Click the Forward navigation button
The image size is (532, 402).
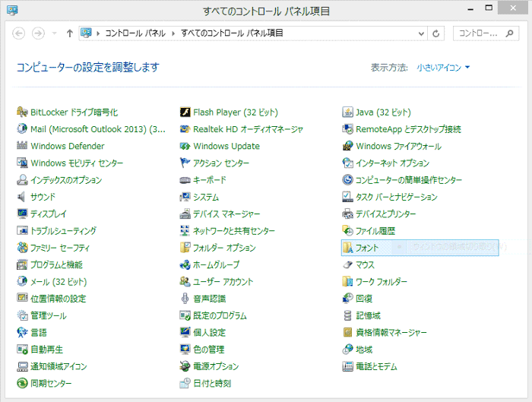[x=38, y=33]
